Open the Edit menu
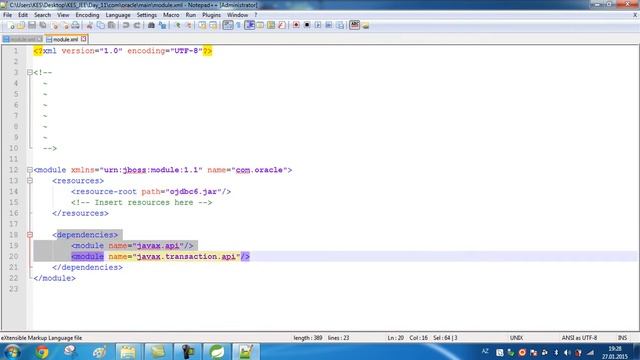Viewport: 640px width, 360px height. [23, 15]
